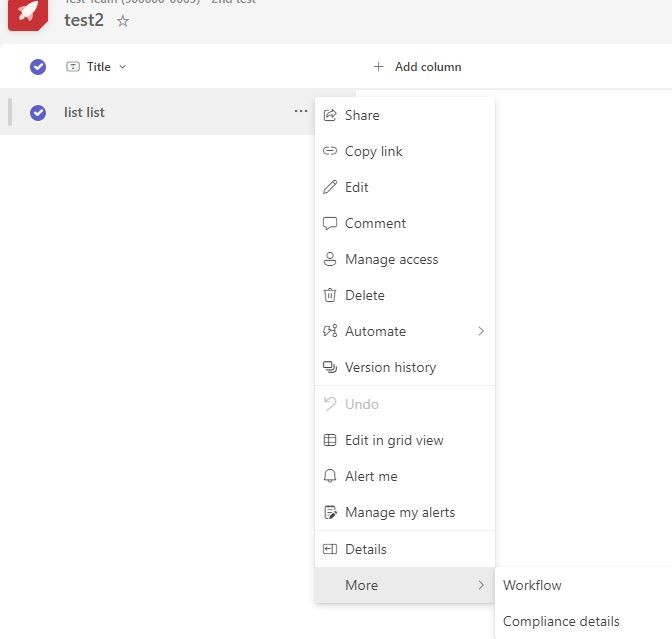Click the Delete trash can icon

point(330,295)
